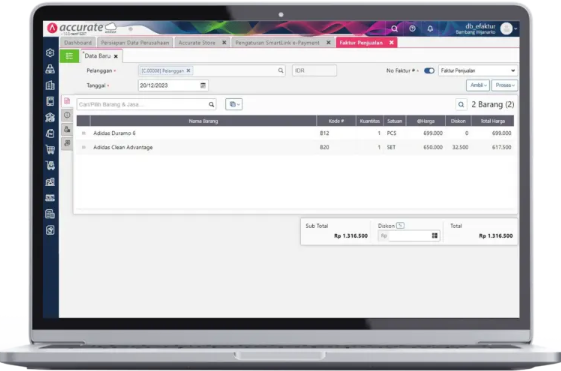
Task: Open the notifications bell icon
Action: (430, 29)
